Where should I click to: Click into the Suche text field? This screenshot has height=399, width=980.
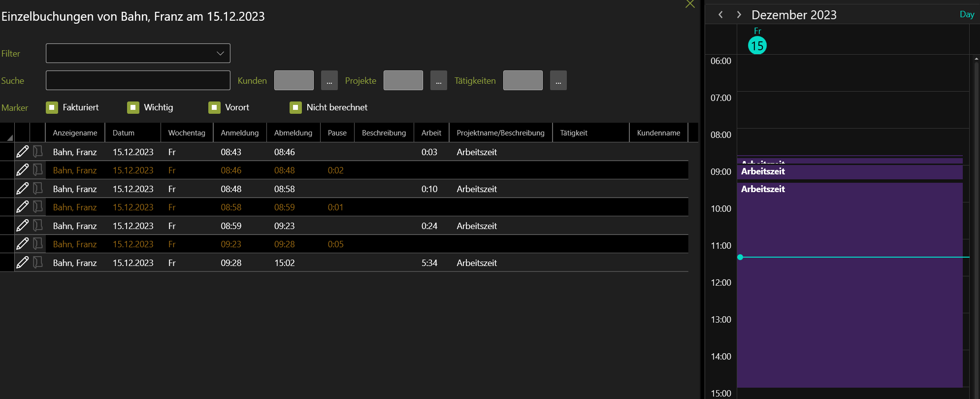[138, 80]
